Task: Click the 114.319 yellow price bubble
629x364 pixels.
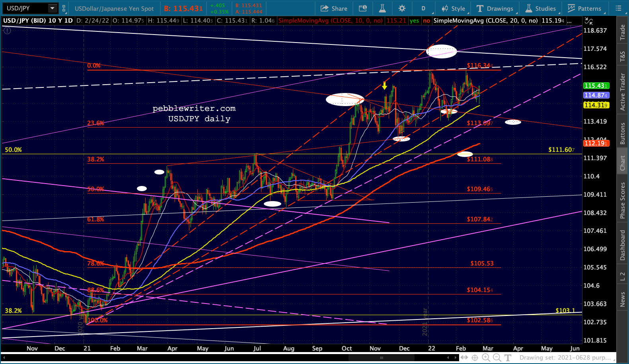Action: click(596, 105)
